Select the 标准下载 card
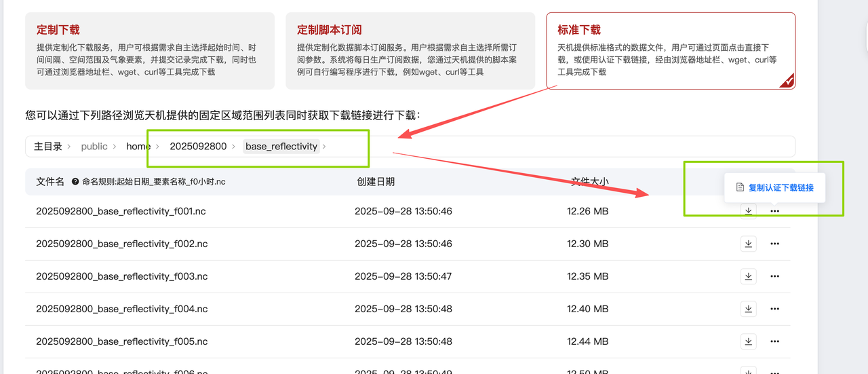Image resolution: width=868 pixels, height=374 pixels. (670, 51)
